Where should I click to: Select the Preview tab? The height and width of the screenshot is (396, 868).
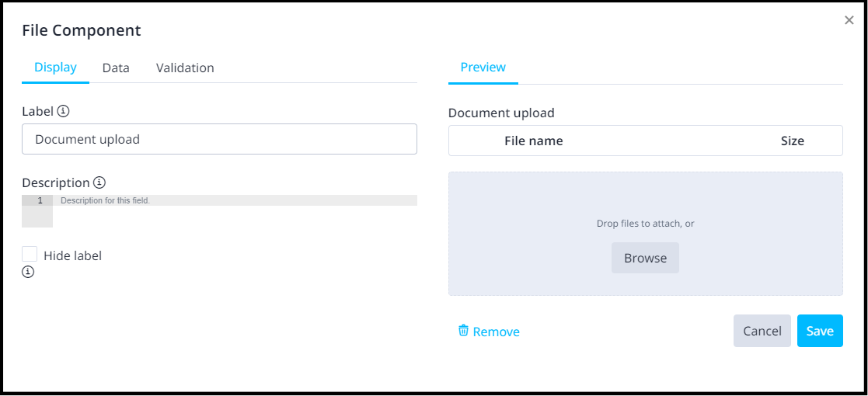[483, 68]
